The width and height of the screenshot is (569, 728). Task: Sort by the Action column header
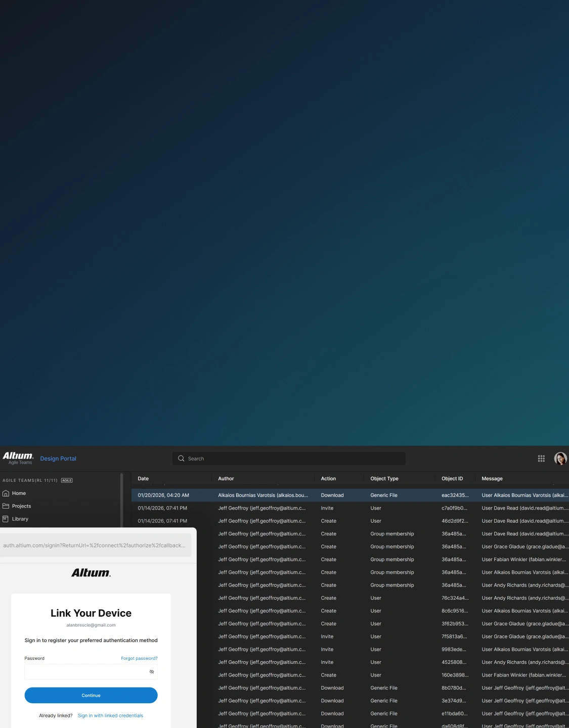pyautogui.click(x=328, y=479)
